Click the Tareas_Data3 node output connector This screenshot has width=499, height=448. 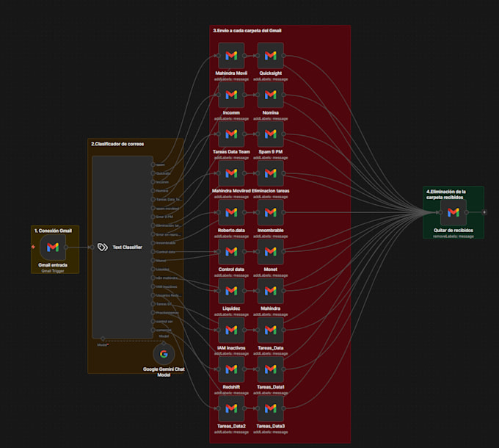283,408
